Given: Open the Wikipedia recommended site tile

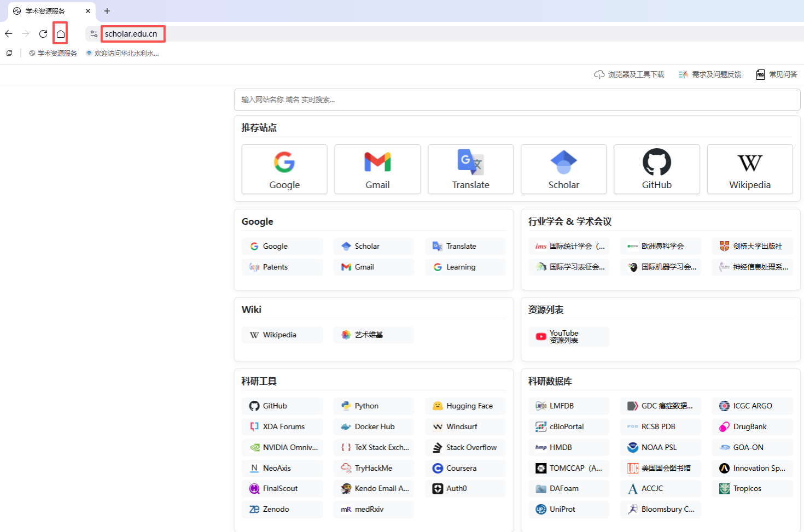Looking at the screenshot, I should click(x=750, y=169).
